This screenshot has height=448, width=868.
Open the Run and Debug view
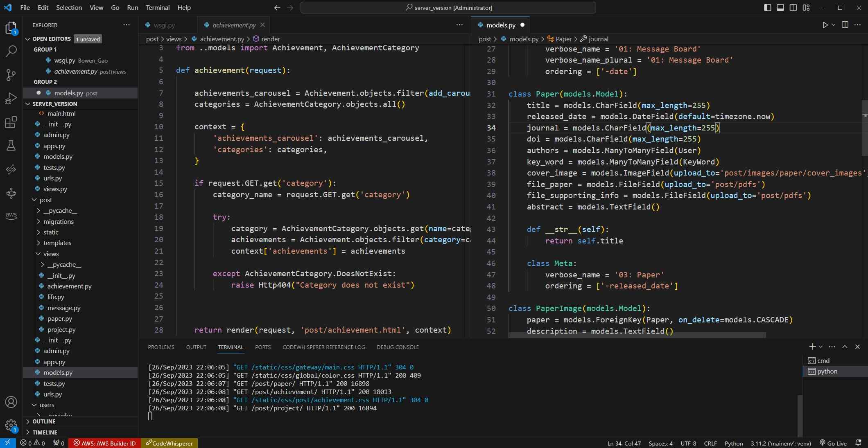point(11,99)
